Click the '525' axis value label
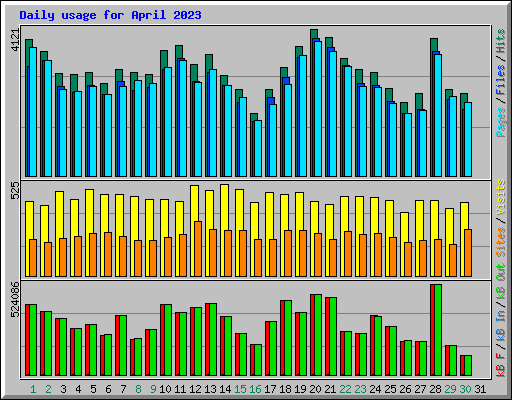 (x=15, y=190)
